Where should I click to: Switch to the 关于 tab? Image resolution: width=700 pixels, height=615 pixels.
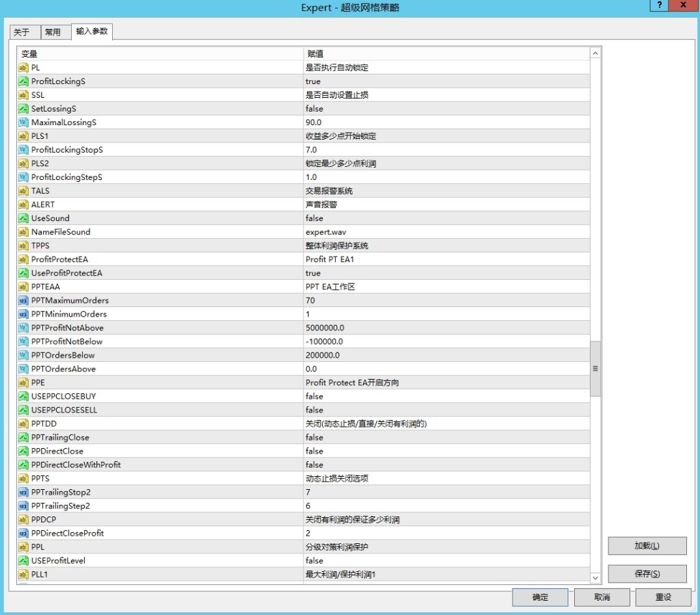pos(23,32)
